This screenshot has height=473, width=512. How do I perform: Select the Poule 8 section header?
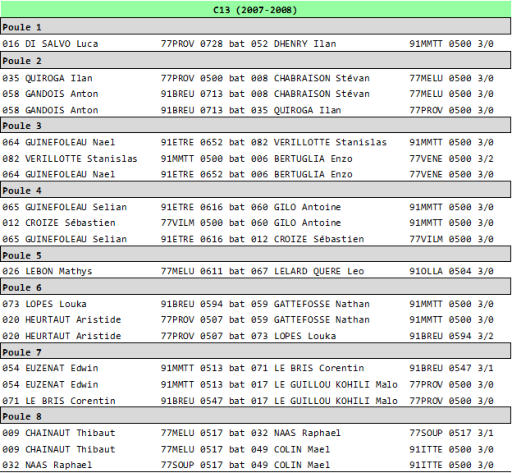tap(256, 416)
